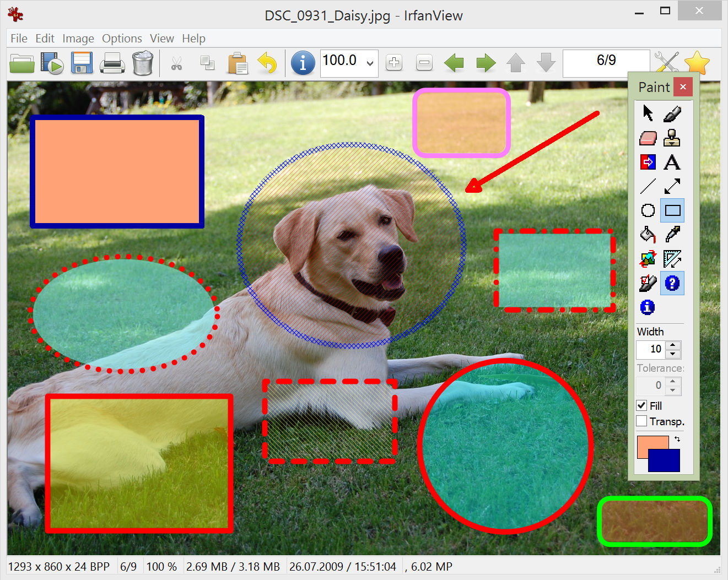Open the Edit menu
This screenshot has height=580, width=728.
(x=45, y=39)
